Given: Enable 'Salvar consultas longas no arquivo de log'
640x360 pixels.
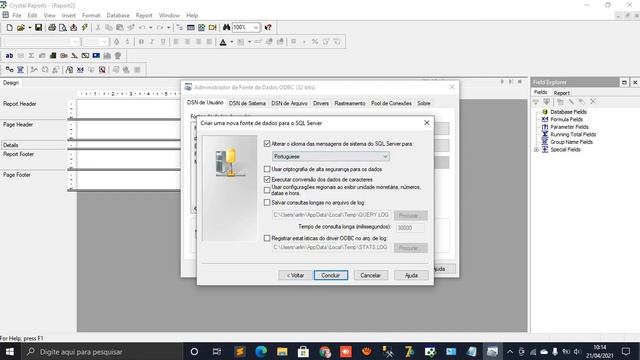Looking at the screenshot, I should (267, 202).
